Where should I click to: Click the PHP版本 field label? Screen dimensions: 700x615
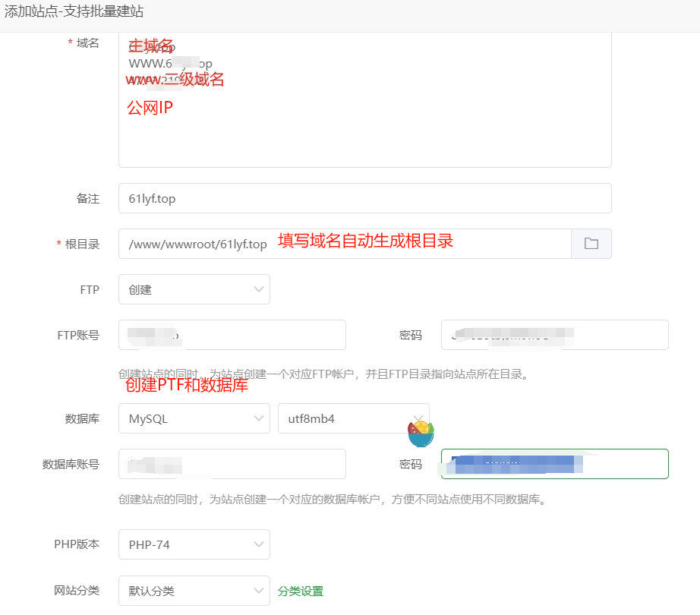[x=76, y=544]
